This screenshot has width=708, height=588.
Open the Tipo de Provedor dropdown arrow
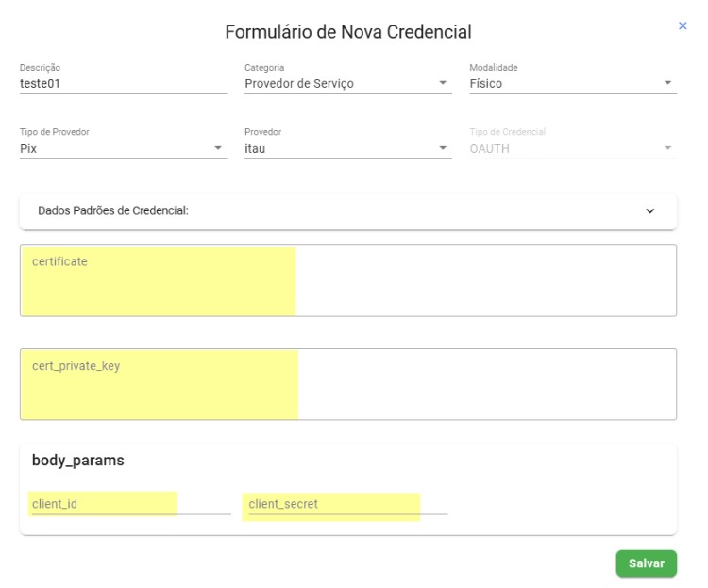point(218,148)
